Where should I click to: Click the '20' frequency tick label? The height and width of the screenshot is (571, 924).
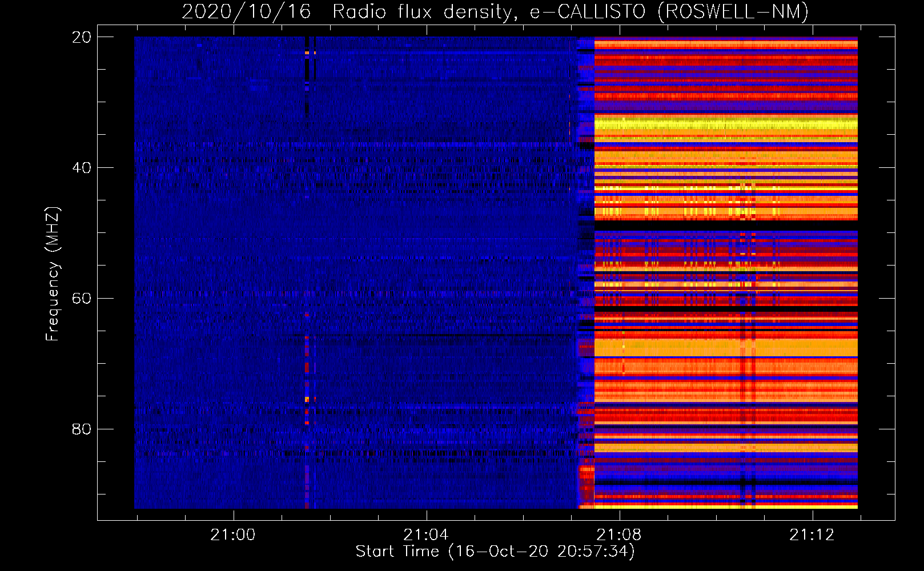tap(81, 37)
